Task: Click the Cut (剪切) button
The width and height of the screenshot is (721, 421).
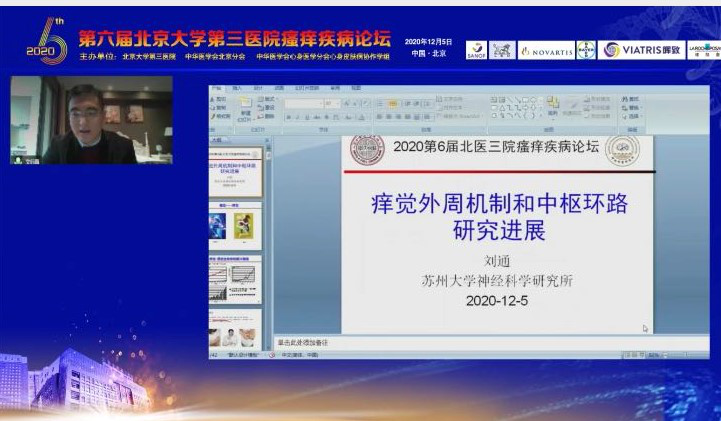Action: point(218,99)
